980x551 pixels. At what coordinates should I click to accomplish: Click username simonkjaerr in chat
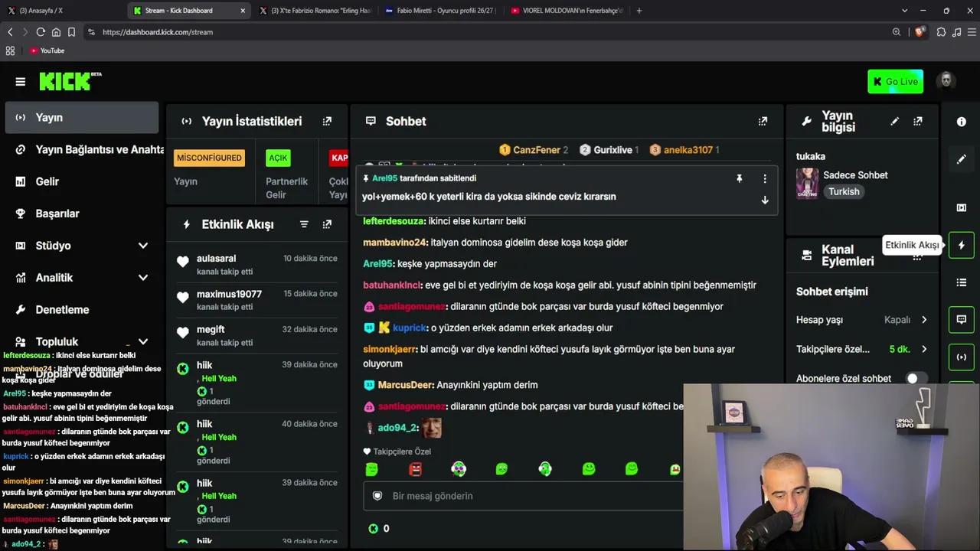pyautogui.click(x=390, y=349)
